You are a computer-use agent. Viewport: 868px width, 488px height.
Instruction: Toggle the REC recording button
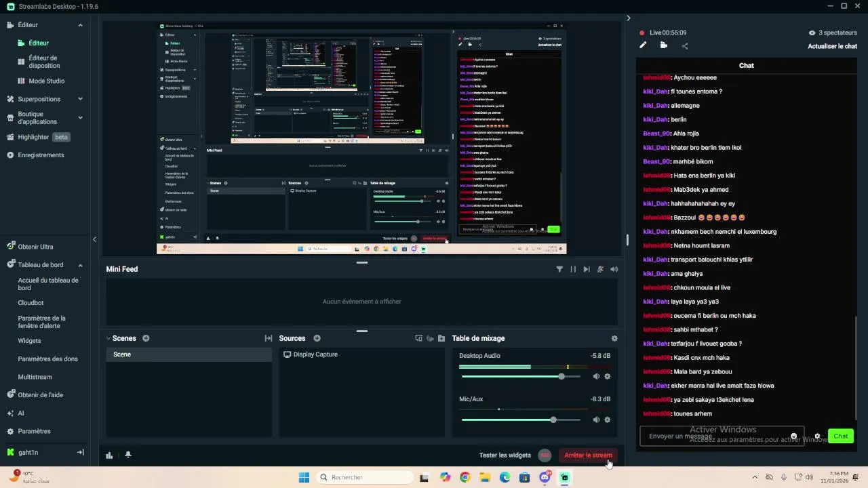click(545, 455)
